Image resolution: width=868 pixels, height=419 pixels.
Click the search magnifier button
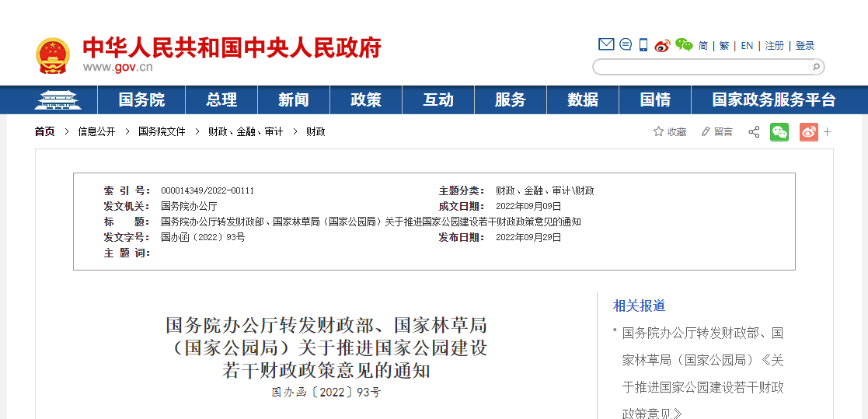pos(815,67)
